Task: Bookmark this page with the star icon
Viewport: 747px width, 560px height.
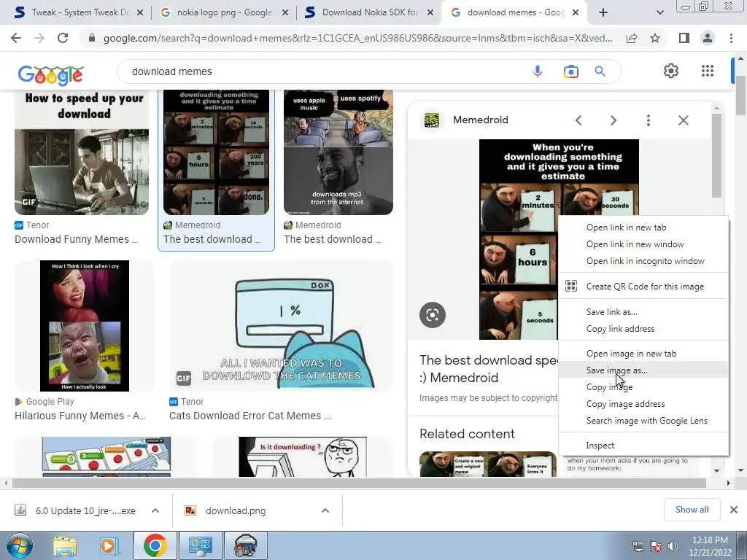Action: [x=655, y=38]
